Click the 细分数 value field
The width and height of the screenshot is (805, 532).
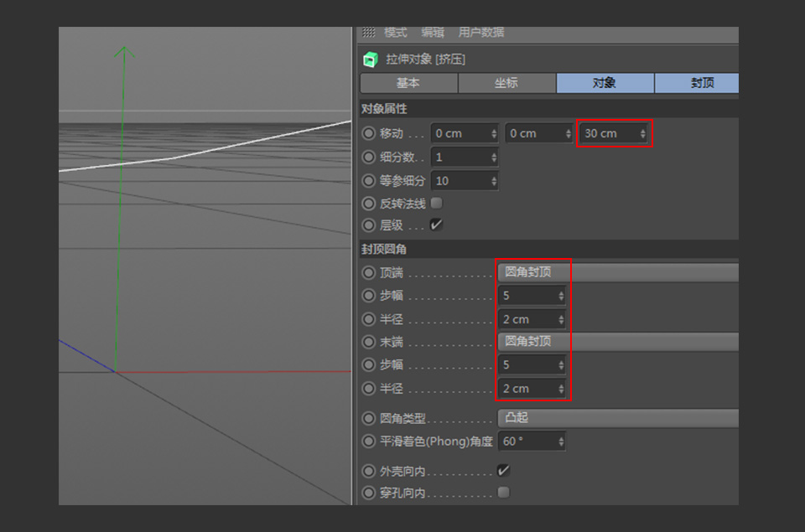point(464,157)
